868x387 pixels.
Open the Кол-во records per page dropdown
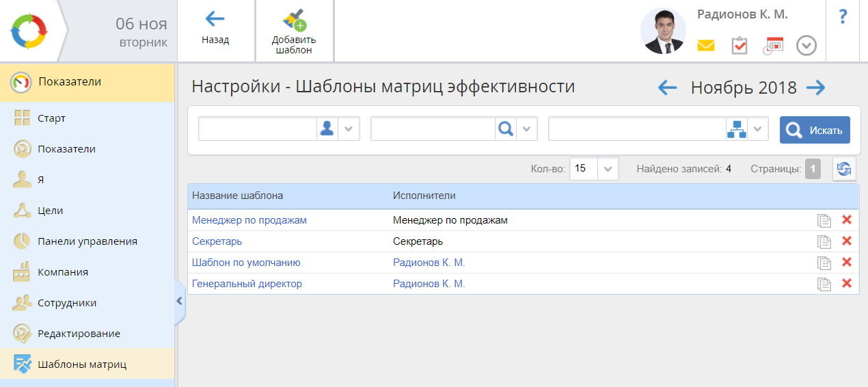pyautogui.click(x=608, y=169)
